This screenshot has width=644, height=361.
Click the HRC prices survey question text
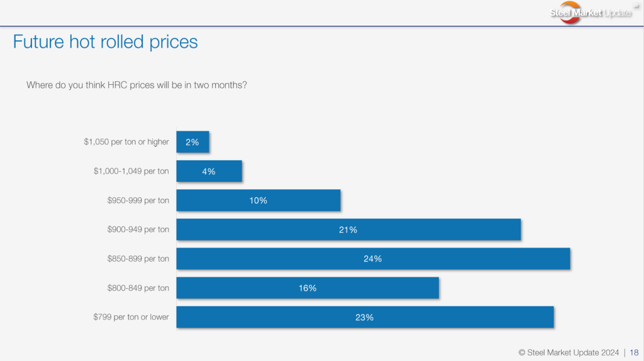point(136,84)
